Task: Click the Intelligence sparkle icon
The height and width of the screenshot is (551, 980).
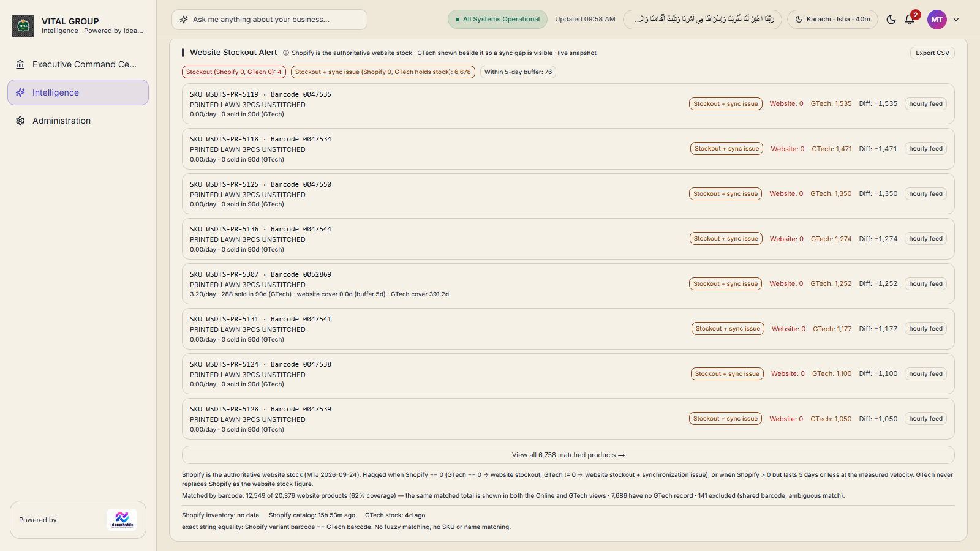Action: 20,92
